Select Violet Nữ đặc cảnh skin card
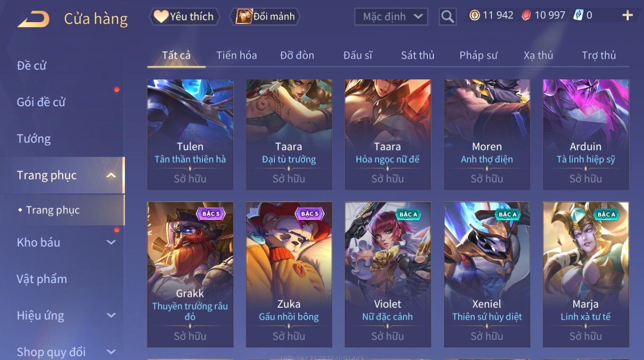 coord(388,275)
